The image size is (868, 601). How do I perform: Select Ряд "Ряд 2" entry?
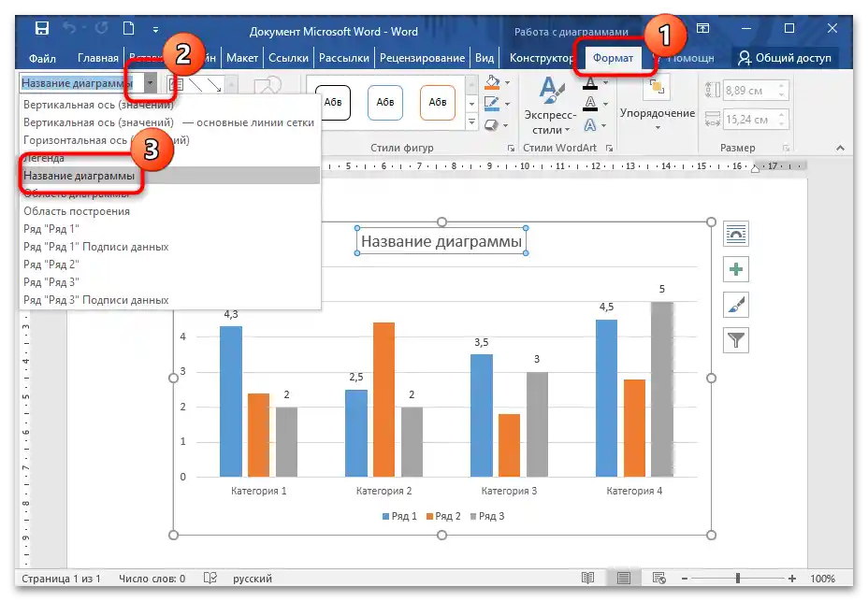[x=170, y=264]
